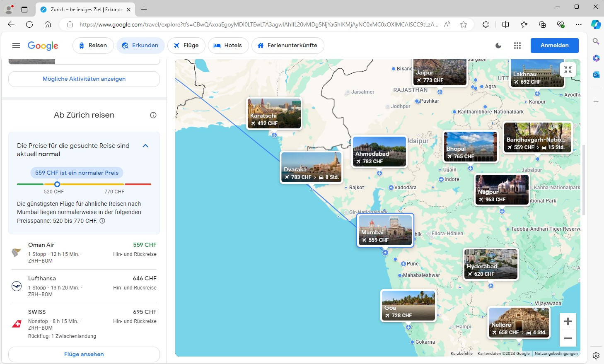Open the favorites list
The height and width of the screenshot is (364, 604).
pos(524,24)
